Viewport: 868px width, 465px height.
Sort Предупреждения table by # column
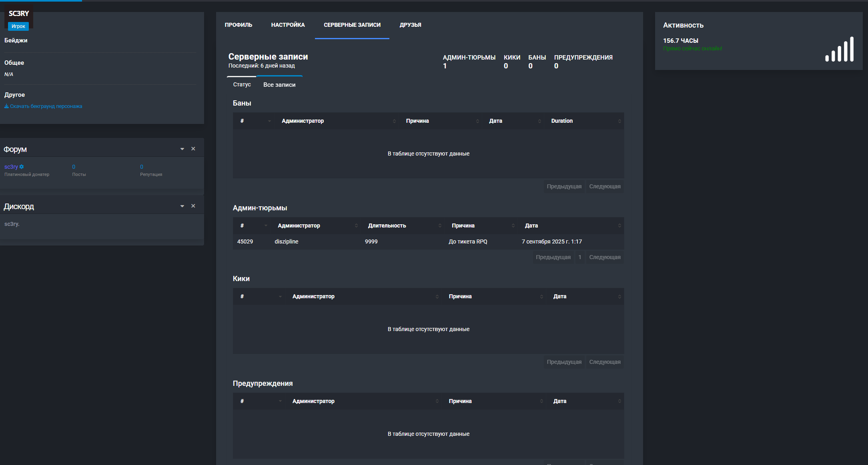click(x=259, y=401)
